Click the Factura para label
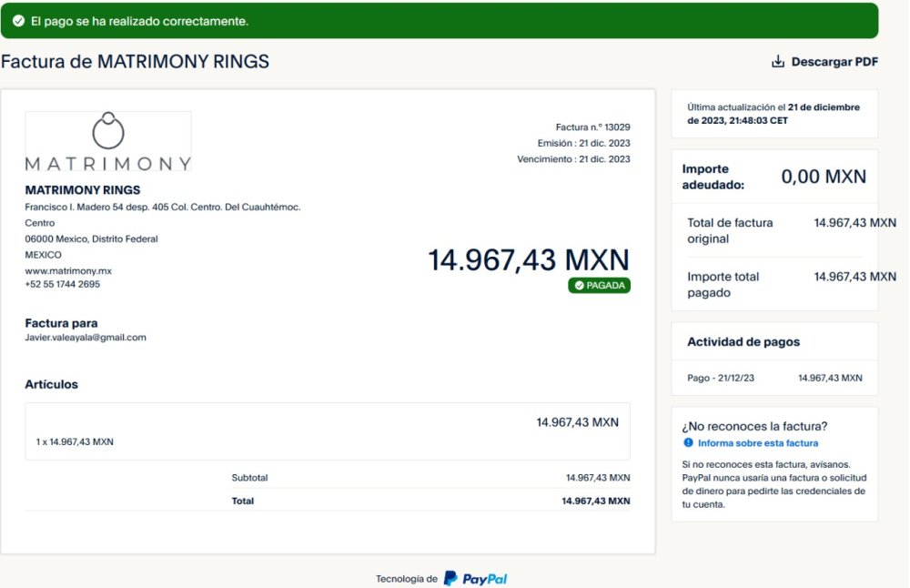The image size is (910, 588). click(61, 323)
